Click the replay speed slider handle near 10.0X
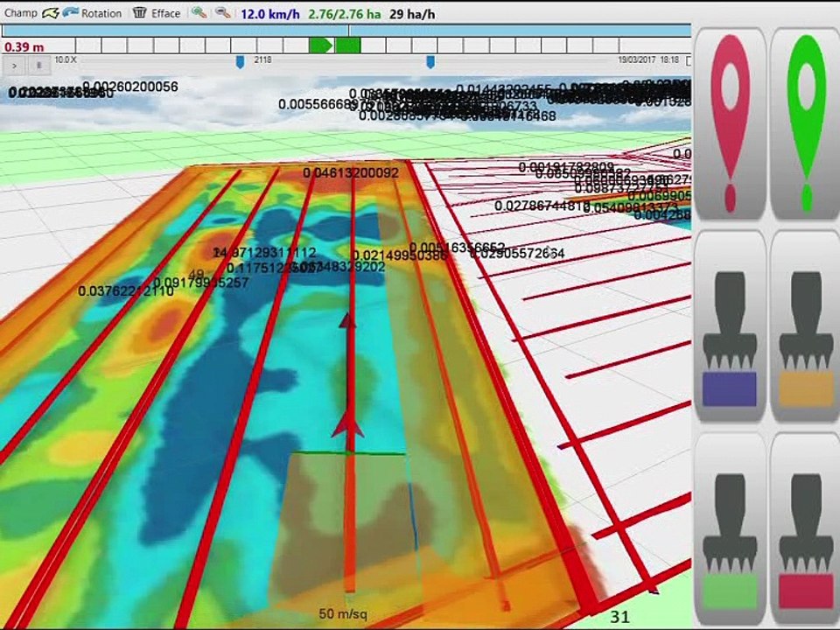Viewport: 840px width, 630px height. 240,62
